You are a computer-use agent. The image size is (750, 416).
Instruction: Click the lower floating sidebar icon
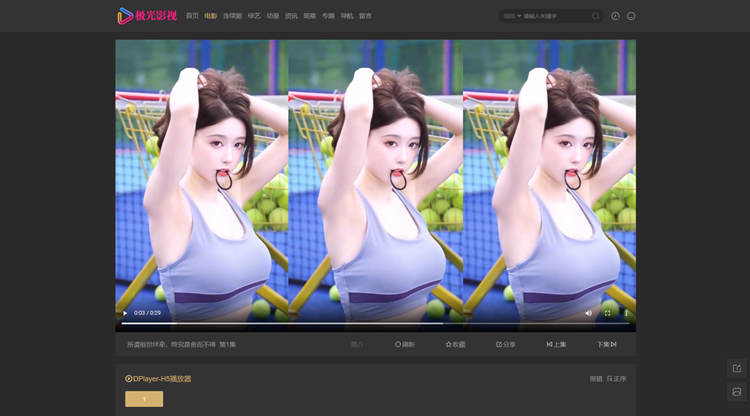(x=737, y=391)
